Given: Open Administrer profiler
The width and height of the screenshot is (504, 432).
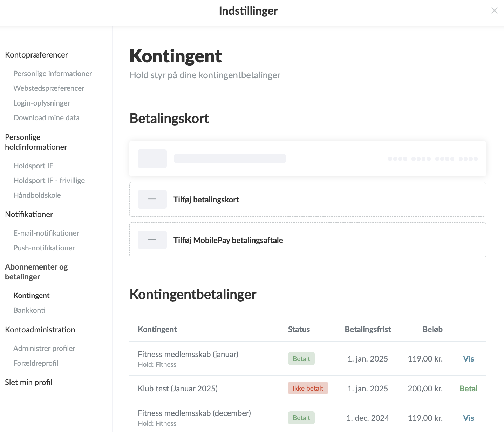Looking at the screenshot, I should click(44, 349).
